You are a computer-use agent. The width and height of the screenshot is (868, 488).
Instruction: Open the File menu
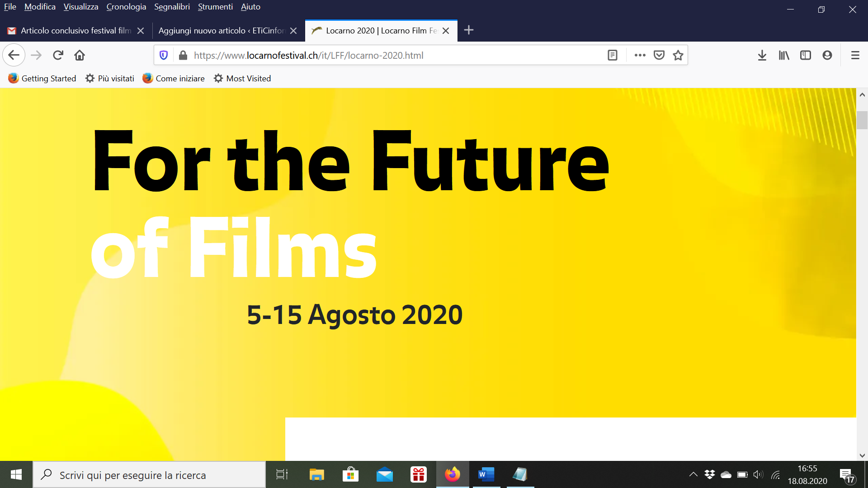click(10, 7)
